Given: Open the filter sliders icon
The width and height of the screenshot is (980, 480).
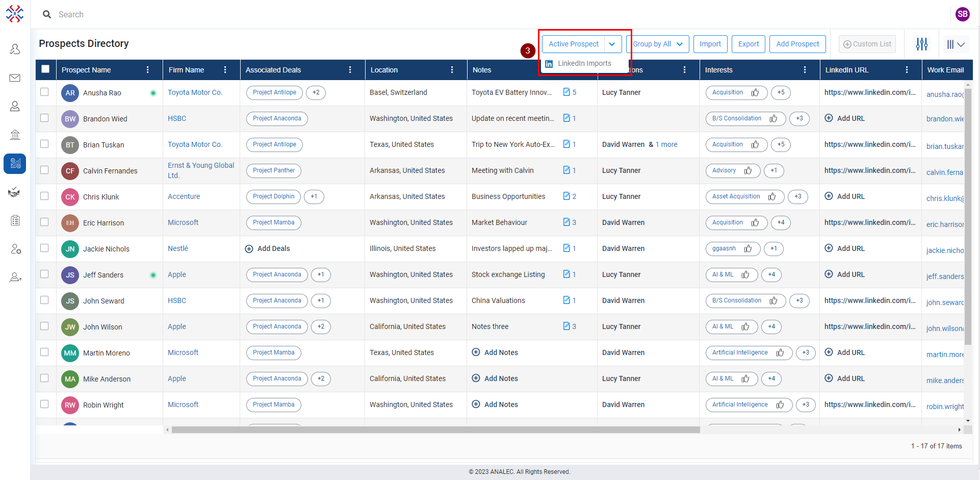Looking at the screenshot, I should point(922,44).
